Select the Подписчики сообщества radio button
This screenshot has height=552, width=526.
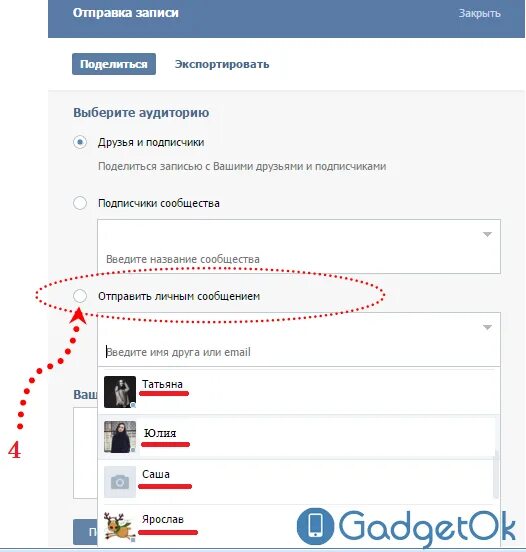(80, 203)
